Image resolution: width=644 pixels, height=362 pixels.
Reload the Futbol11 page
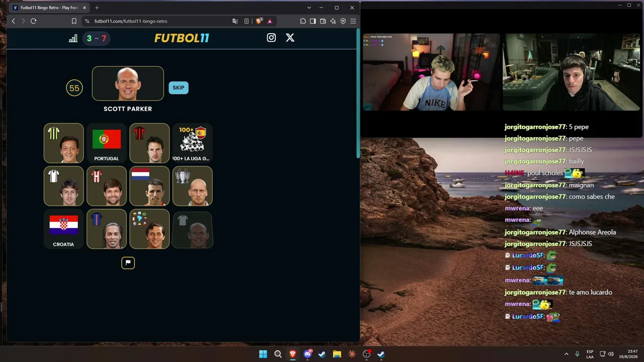point(33,21)
